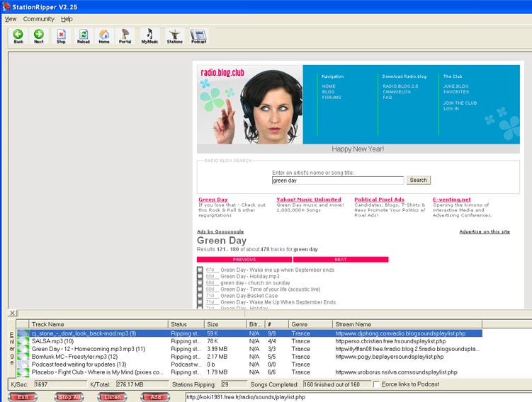
Task: Check box for Wake Me Up When September Ends 71d
Action: [x=200, y=302]
